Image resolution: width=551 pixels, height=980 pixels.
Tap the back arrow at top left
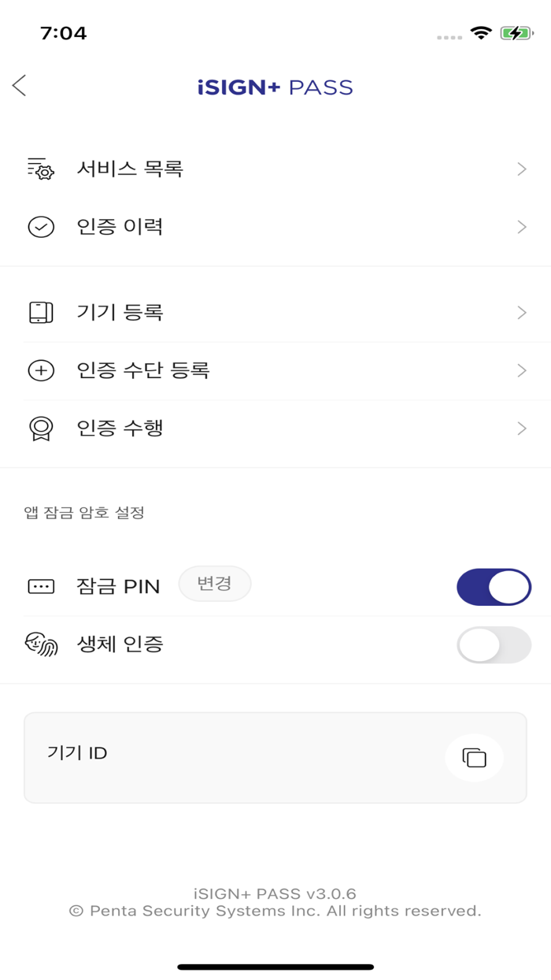click(x=20, y=85)
